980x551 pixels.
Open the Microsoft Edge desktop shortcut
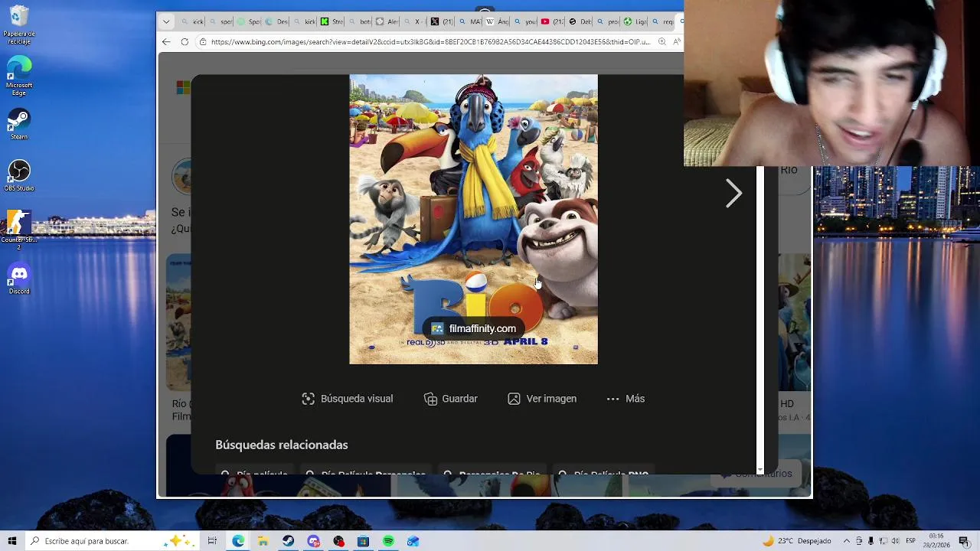click(19, 77)
